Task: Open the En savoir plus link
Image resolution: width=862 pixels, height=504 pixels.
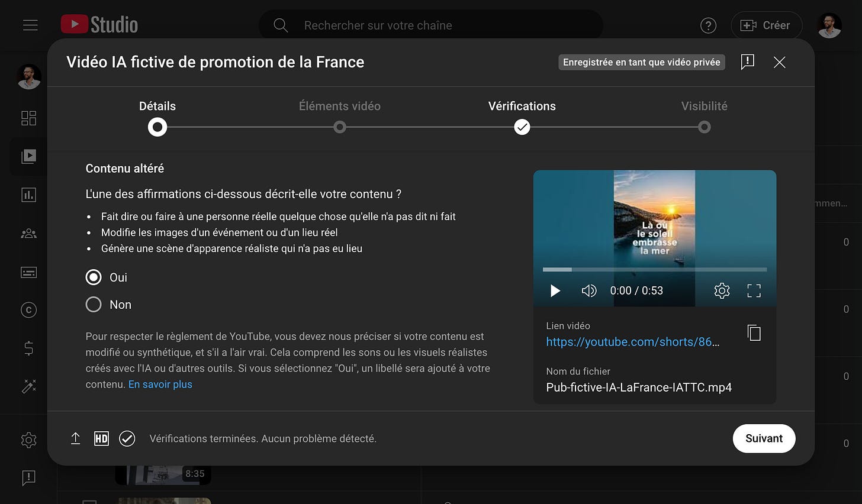Action: (x=160, y=385)
